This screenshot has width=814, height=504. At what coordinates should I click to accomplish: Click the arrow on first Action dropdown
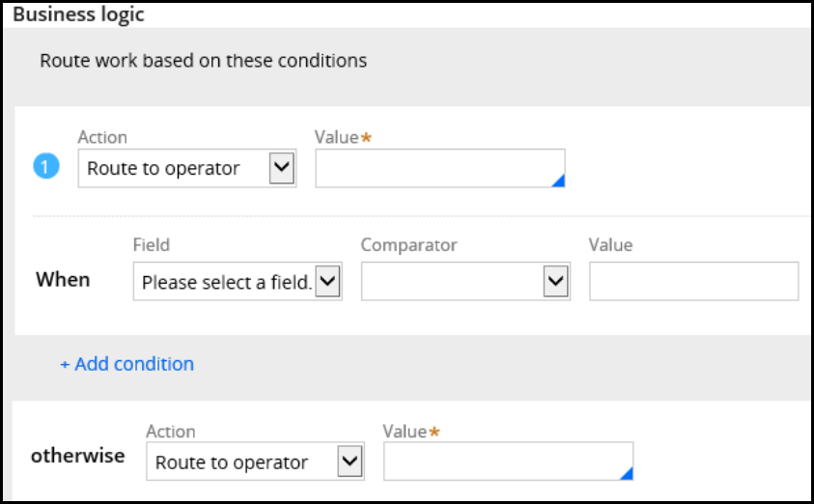click(281, 168)
